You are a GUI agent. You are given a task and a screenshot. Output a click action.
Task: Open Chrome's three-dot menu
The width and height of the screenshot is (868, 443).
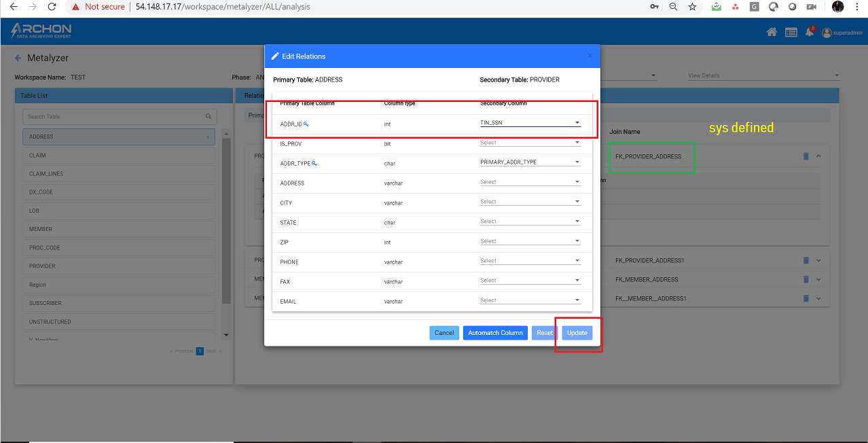[857, 6]
